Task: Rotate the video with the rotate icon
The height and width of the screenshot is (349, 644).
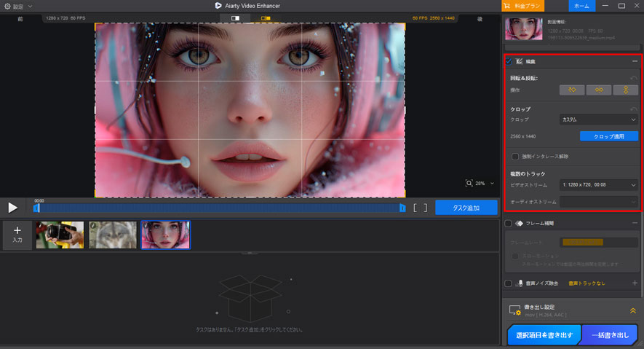Action: click(572, 90)
